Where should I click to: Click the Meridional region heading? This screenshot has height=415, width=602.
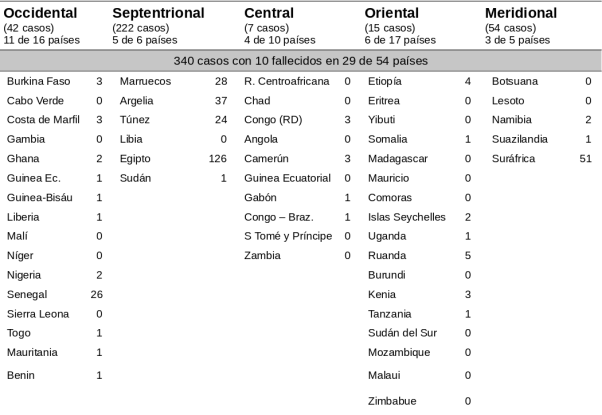pyautogui.click(x=527, y=12)
